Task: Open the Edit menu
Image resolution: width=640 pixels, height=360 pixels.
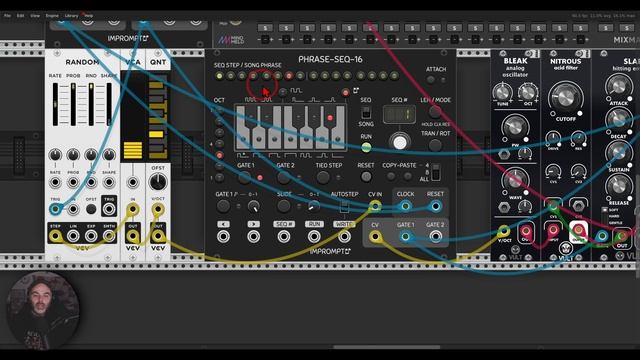Action: (20, 16)
